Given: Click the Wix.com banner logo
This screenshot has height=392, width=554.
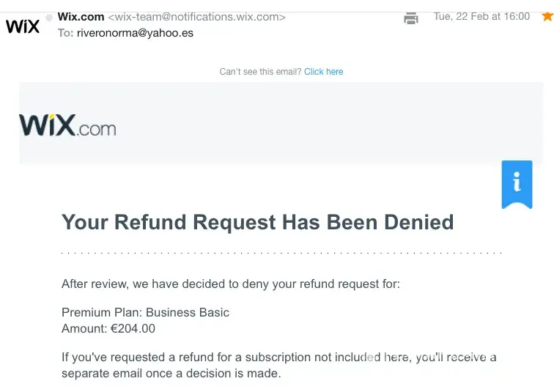Looking at the screenshot, I should coord(67,125).
